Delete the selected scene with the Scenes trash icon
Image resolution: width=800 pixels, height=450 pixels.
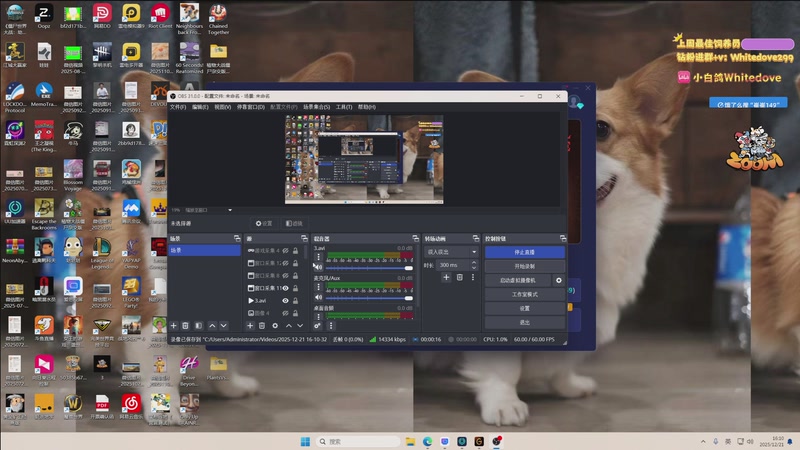tap(186, 326)
